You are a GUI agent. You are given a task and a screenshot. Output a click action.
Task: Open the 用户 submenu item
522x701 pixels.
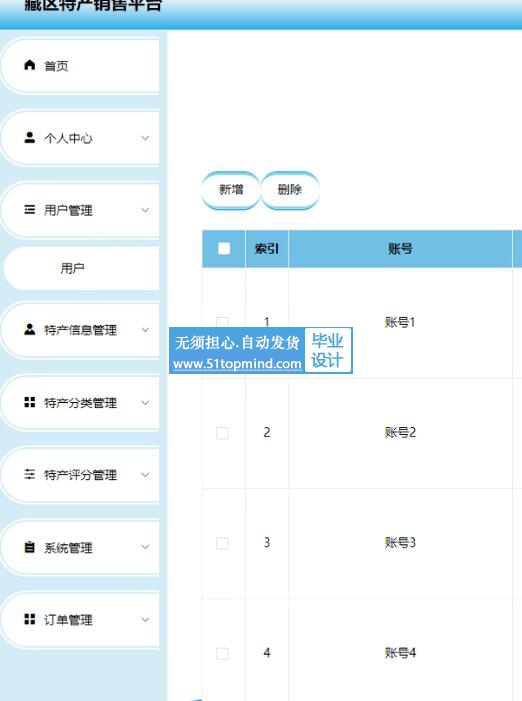click(x=82, y=268)
